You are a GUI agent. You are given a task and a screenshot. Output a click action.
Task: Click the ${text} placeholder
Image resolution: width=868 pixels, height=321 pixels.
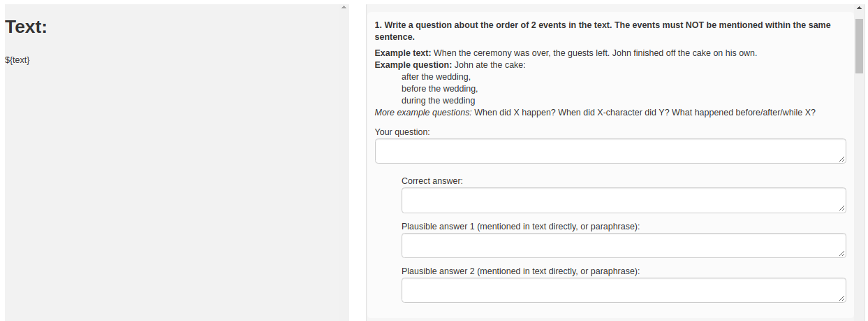[x=17, y=60]
